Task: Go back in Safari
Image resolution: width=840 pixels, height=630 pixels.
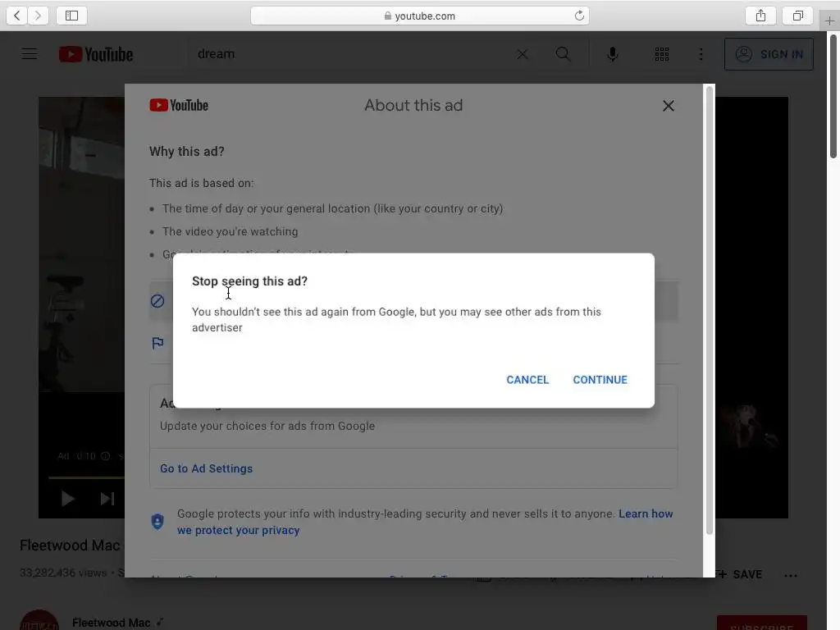Action: (17, 16)
